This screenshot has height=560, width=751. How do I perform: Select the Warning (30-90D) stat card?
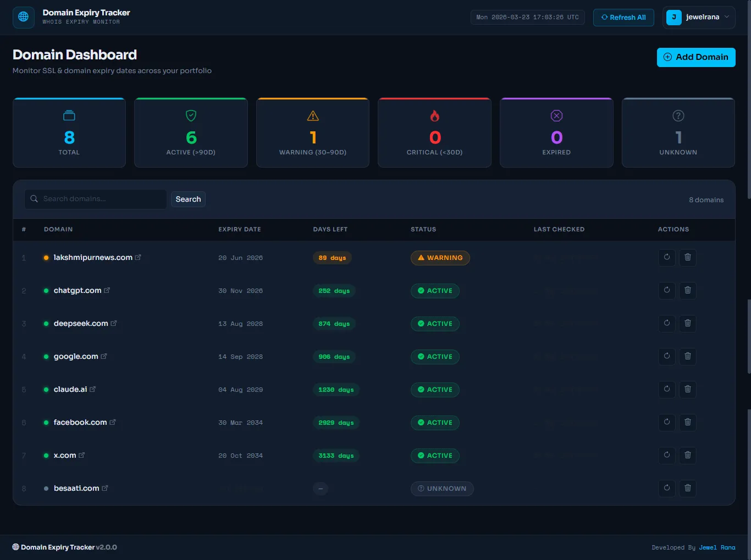pyautogui.click(x=313, y=132)
